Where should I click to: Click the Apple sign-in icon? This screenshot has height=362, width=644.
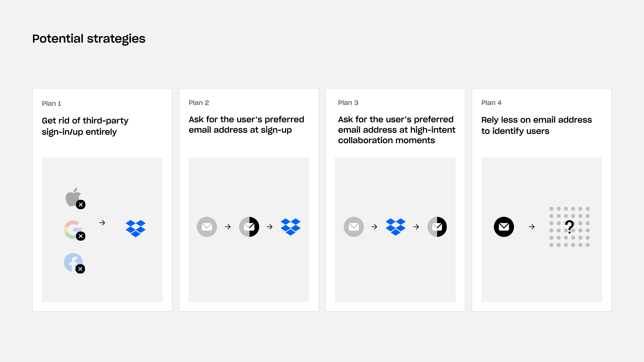point(72,197)
